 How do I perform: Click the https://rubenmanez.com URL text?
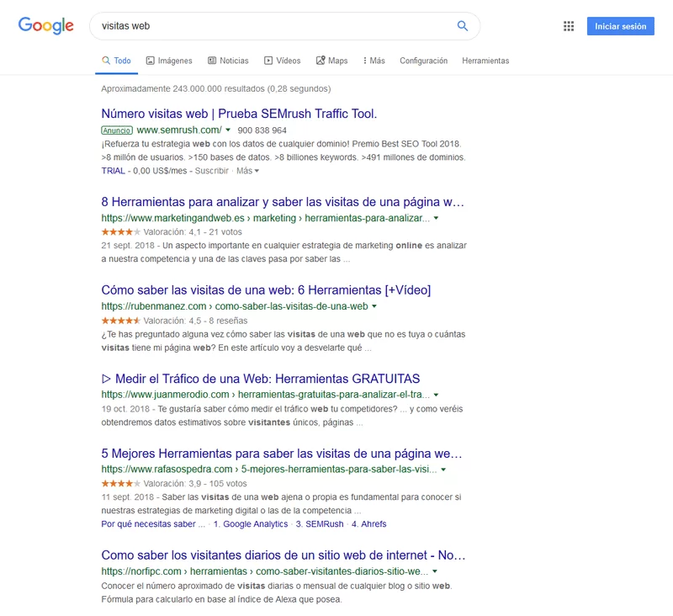[154, 306]
